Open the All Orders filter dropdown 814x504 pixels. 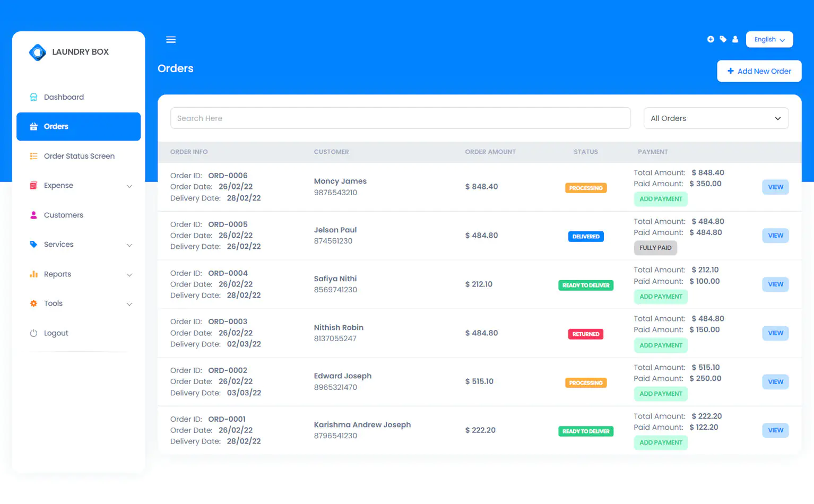[715, 118]
